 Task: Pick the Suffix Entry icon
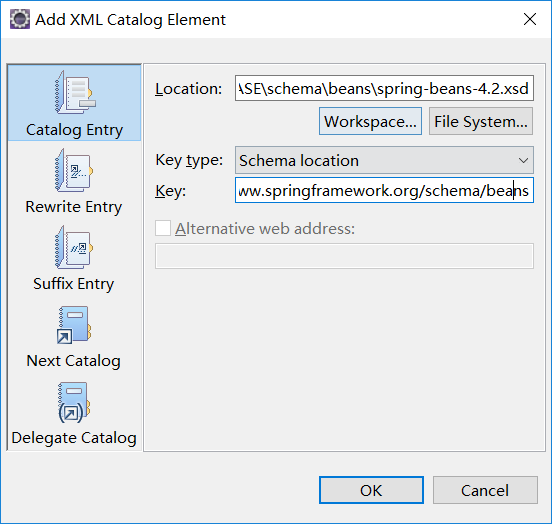[x=74, y=248]
